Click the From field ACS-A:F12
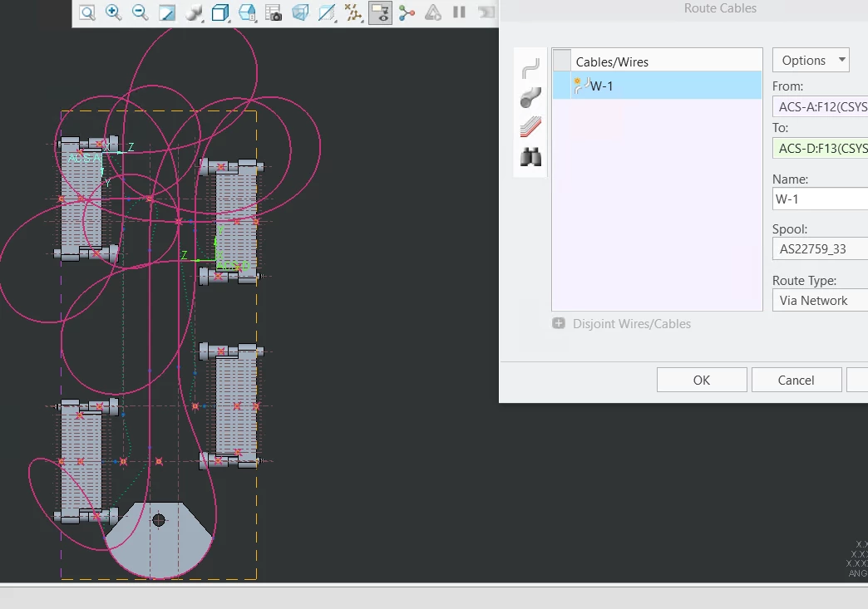This screenshot has height=609, width=868. (x=821, y=106)
